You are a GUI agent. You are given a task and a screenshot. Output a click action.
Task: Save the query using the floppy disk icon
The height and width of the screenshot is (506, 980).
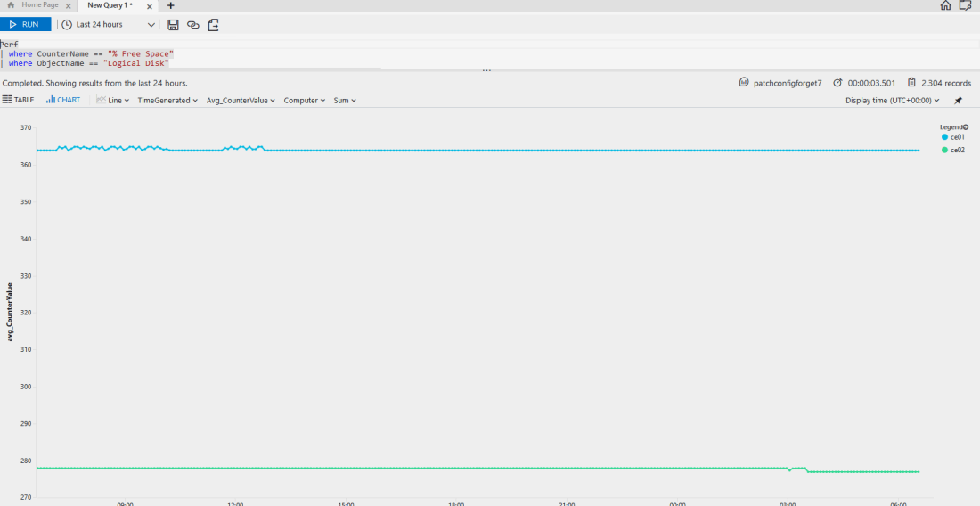[173, 24]
